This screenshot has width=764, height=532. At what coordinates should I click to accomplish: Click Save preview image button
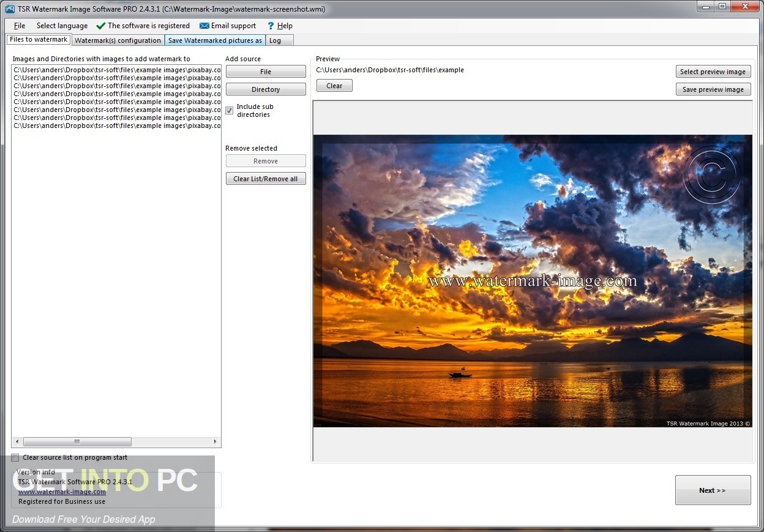[713, 89]
